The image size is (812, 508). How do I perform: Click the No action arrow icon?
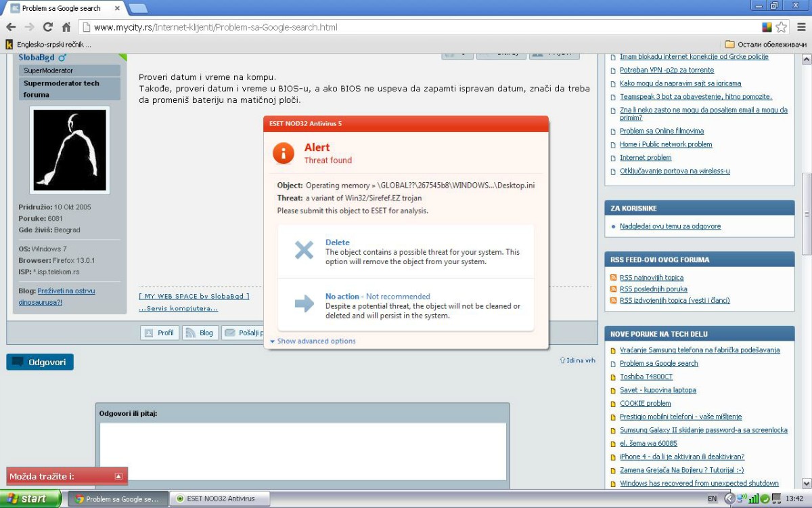coord(304,303)
